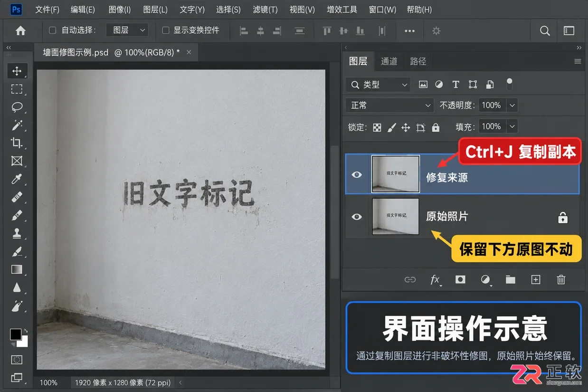Select the Clone Stamp tool
The image size is (588, 392).
coord(17,233)
